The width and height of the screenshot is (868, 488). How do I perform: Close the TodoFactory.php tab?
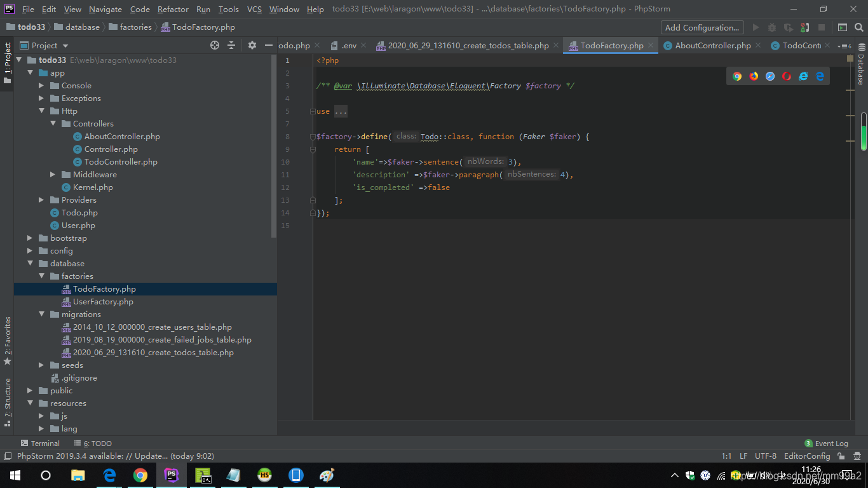click(651, 46)
